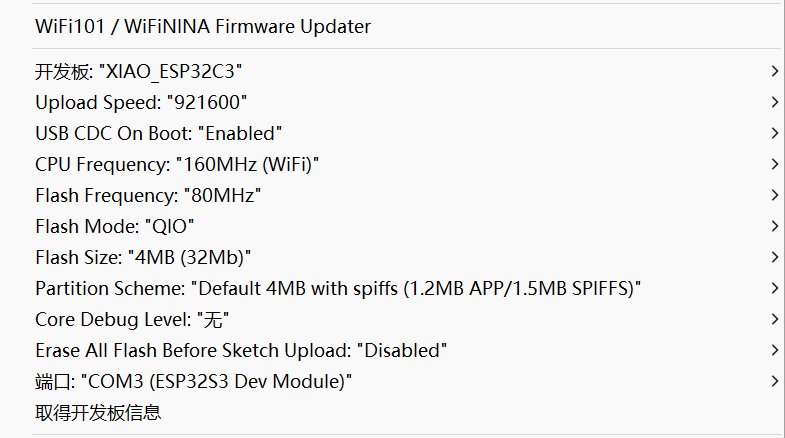Open the Flash Size 4MB submenu
785x438 pixels.
click(143, 257)
